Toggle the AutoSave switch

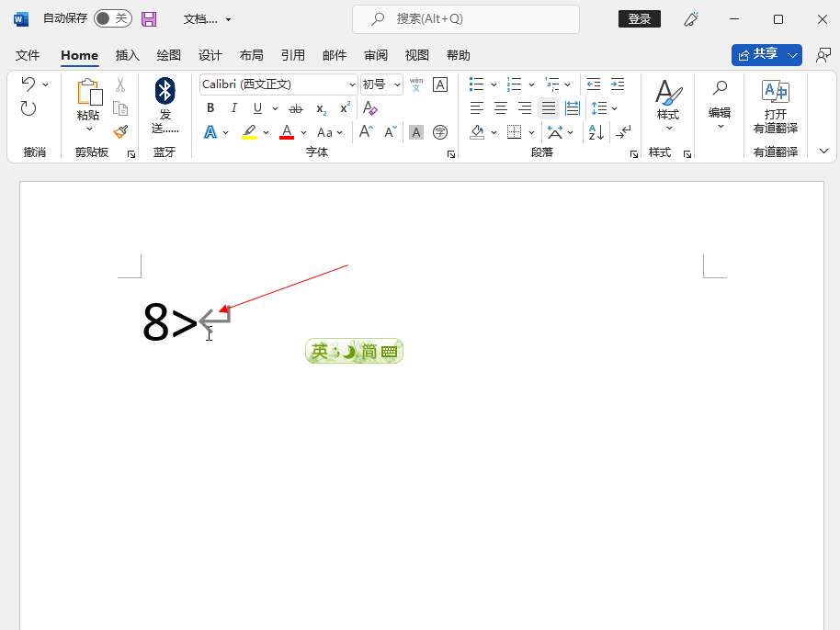pos(112,18)
